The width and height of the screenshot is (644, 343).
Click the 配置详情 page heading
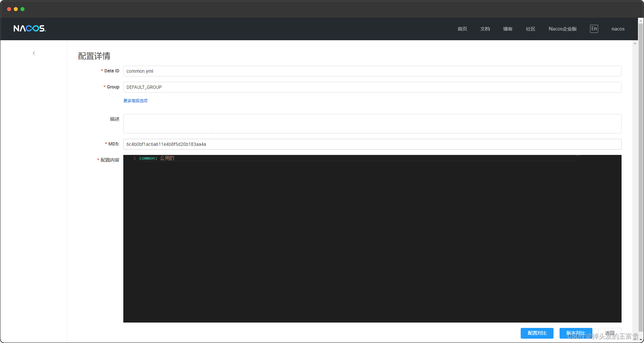point(94,56)
